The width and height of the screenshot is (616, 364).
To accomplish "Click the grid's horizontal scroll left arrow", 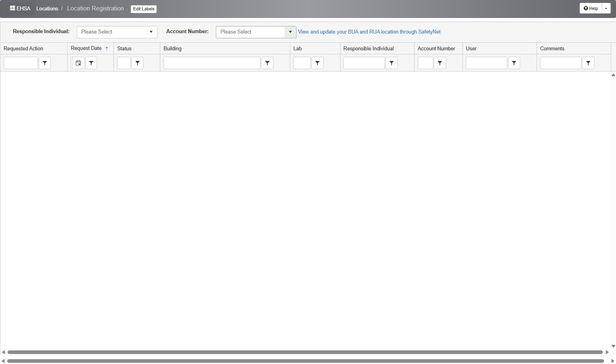I will 4,352.
